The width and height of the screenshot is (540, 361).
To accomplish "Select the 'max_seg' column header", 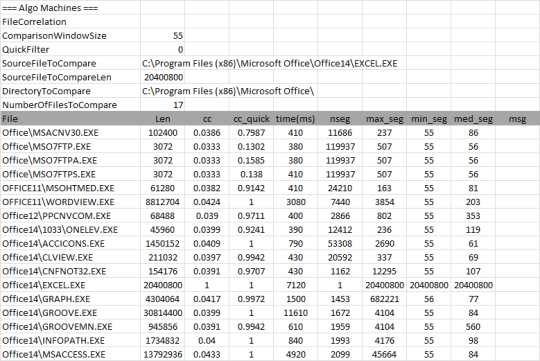I will (384, 119).
